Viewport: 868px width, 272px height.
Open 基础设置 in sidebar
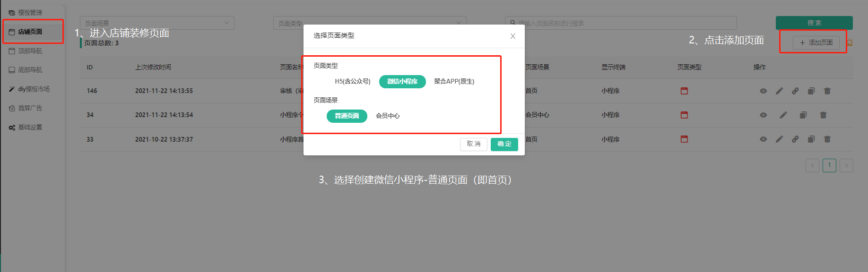[x=30, y=127]
